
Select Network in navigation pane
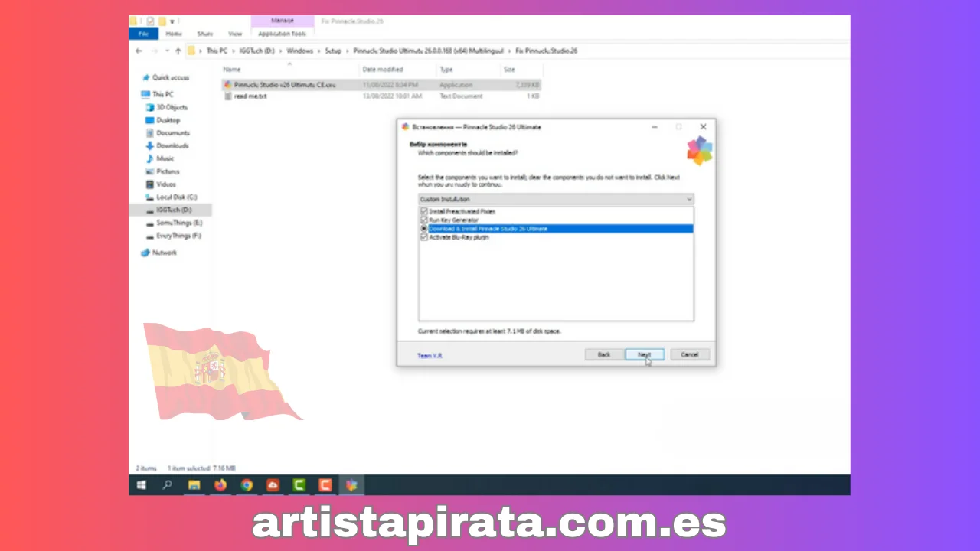[164, 253]
